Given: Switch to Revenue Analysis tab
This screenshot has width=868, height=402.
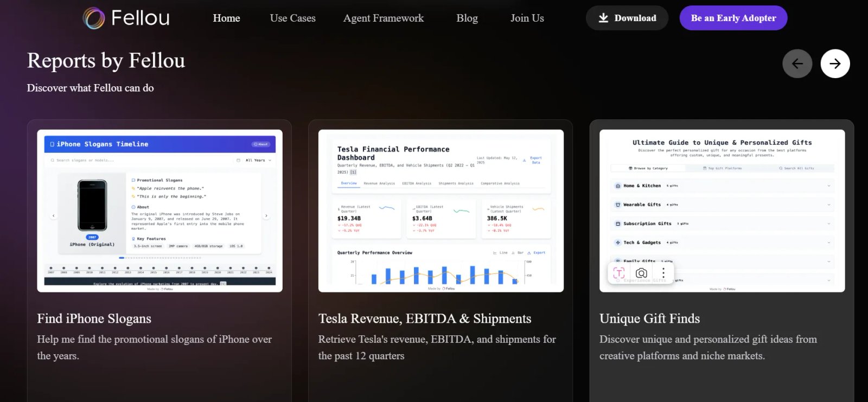Looking at the screenshot, I should tap(379, 183).
